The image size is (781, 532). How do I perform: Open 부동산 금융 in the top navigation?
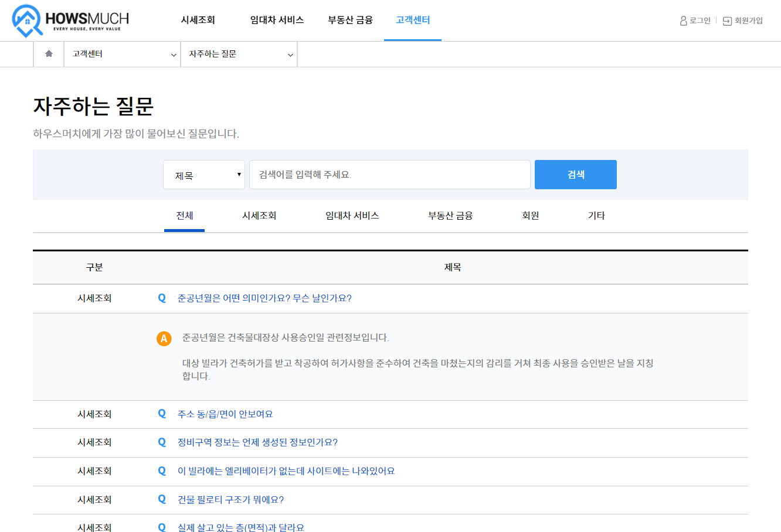pyautogui.click(x=350, y=21)
